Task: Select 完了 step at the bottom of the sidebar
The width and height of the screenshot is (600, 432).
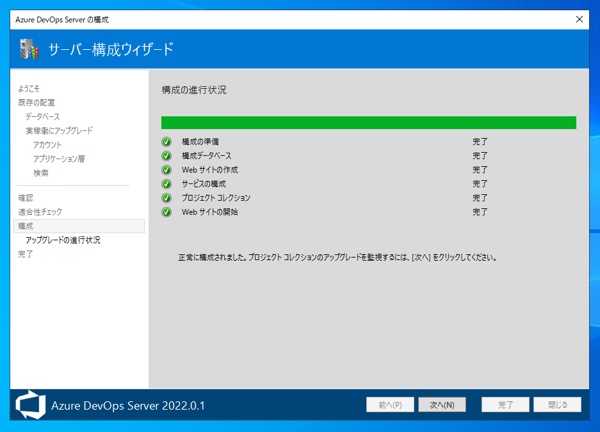Action: pos(25,254)
